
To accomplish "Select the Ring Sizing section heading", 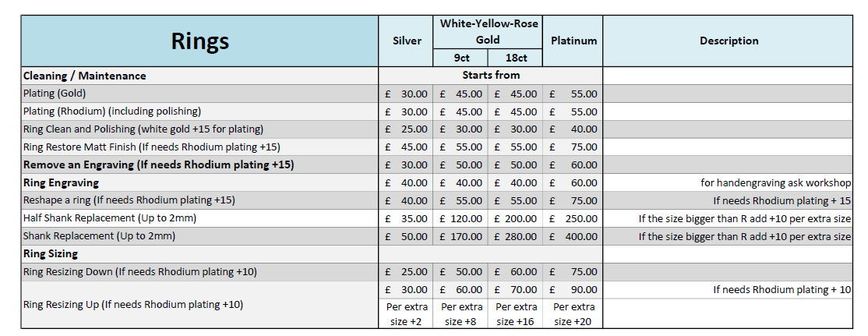I will click(199, 254).
